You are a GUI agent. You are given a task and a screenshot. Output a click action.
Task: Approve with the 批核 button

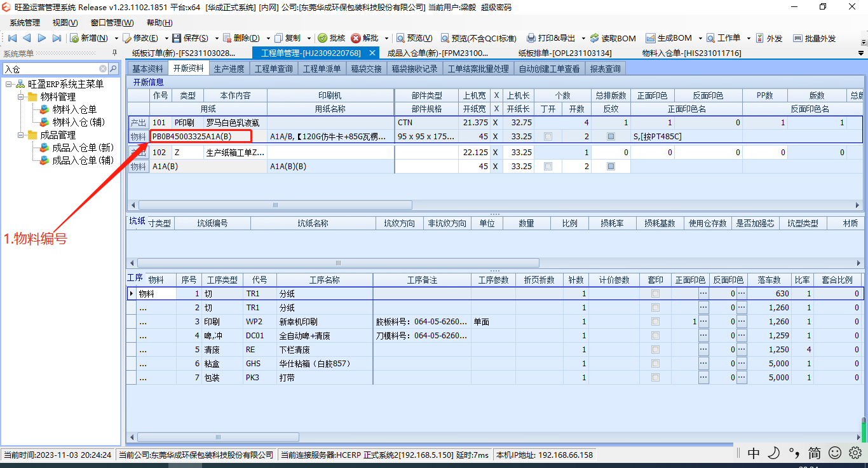[332, 38]
